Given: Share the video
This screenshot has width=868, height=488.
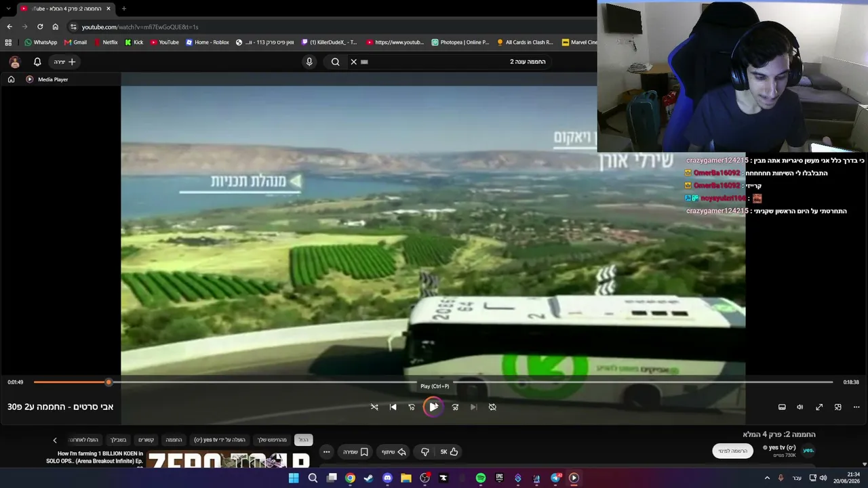Looking at the screenshot, I should [393, 452].
